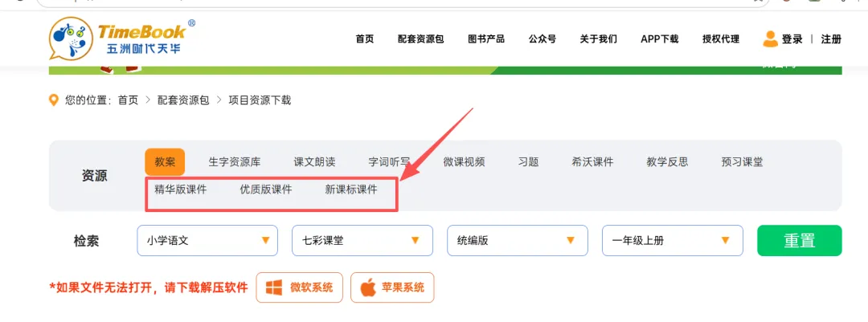
Task: Expand the 七彩课堂 series dropdown
Action: pyautogui.click(x=362, y=241)
